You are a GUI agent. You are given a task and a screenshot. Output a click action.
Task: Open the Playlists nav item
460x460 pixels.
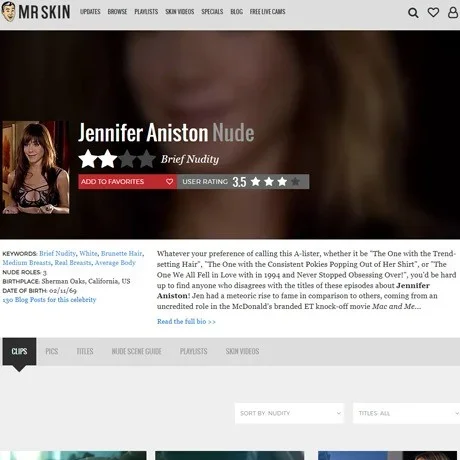point(146,12)
